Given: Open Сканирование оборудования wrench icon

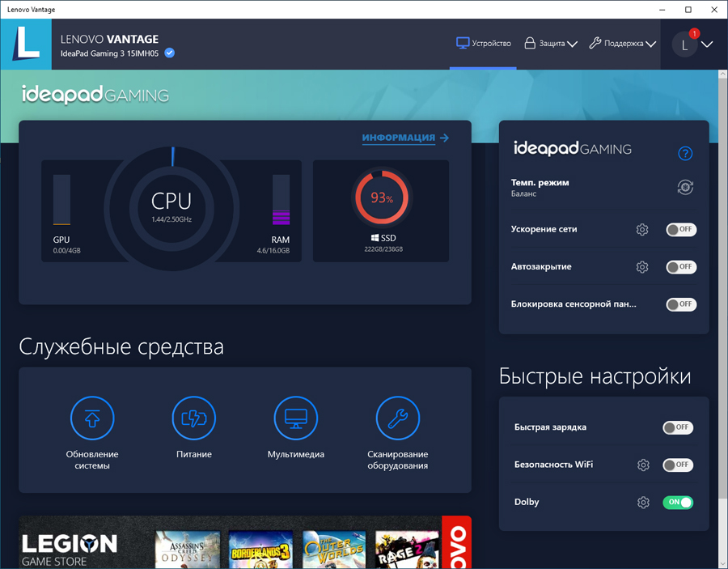Looking at the screenshot, I should (397, 418).
